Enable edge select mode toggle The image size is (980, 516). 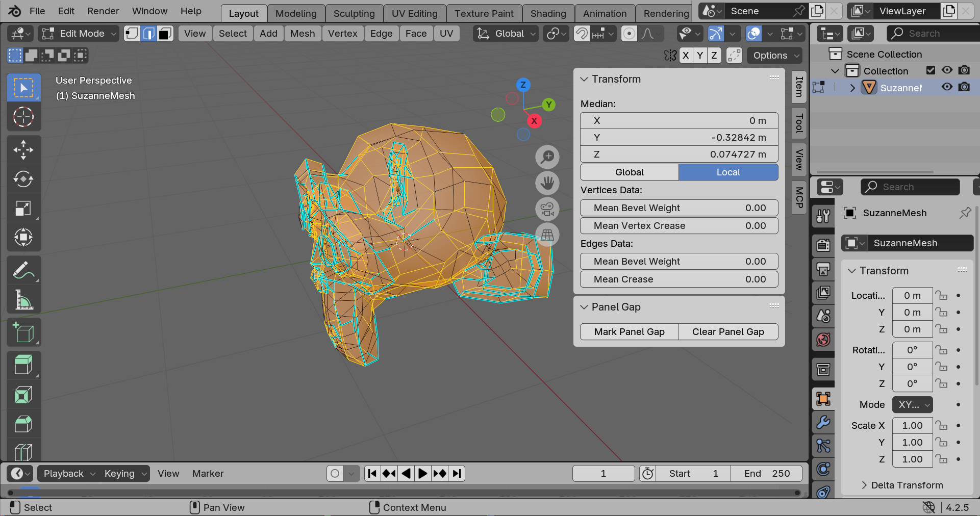(x=148, y=34)
